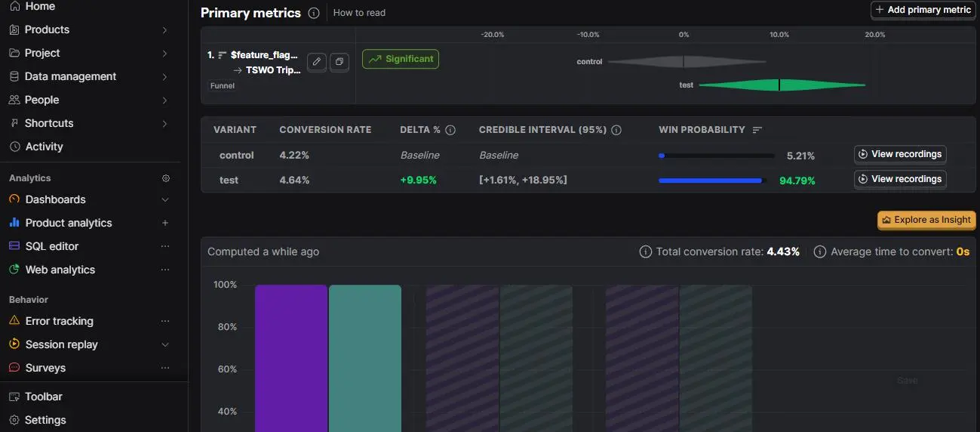Click the info icon beside Credible Interval
980x432 pixels.
coord(616,130)
